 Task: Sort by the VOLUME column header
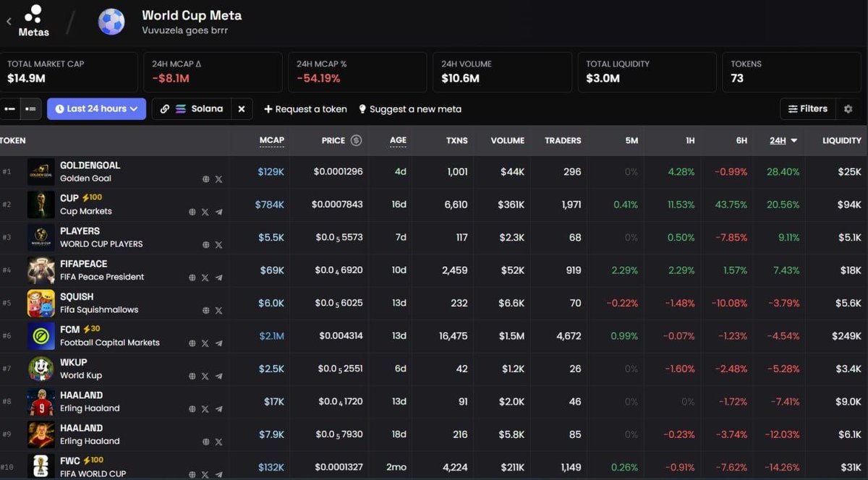(x=507, y=140)
